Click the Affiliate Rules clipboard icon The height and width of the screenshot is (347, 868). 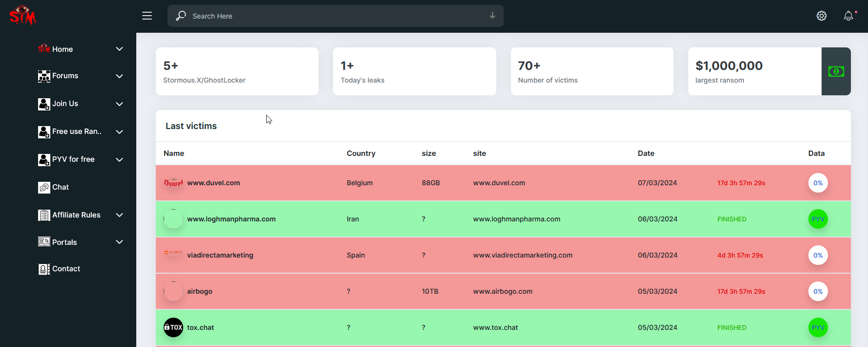point(44,215)
